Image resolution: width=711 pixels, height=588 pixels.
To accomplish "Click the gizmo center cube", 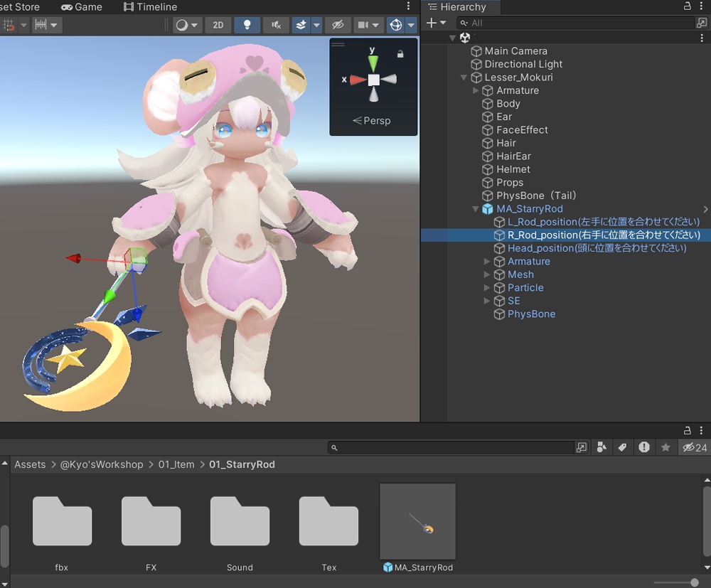I will tap(373, 80).
